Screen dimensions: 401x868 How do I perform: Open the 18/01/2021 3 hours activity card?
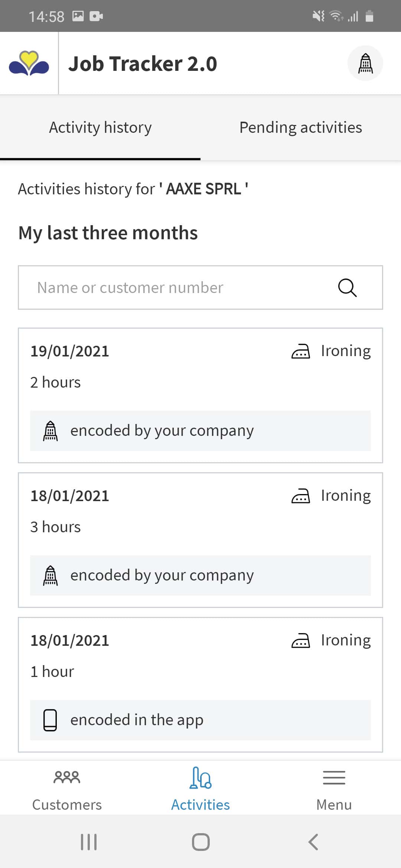pyautogui.click(x=200, y=540)
